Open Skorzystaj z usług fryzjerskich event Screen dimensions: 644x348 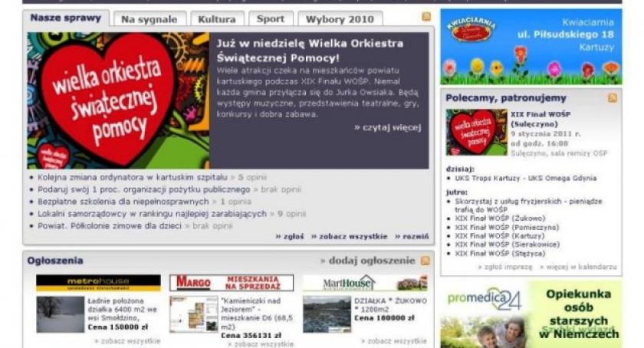528,205
